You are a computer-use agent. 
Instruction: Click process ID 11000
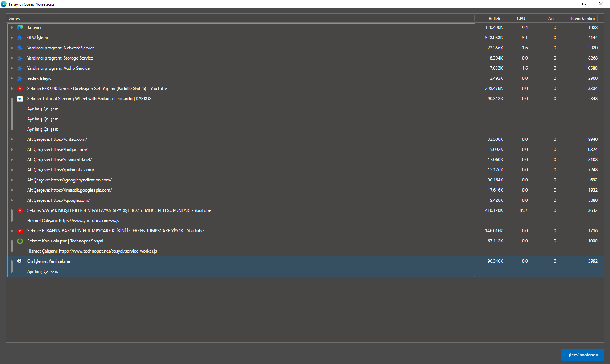591,241
